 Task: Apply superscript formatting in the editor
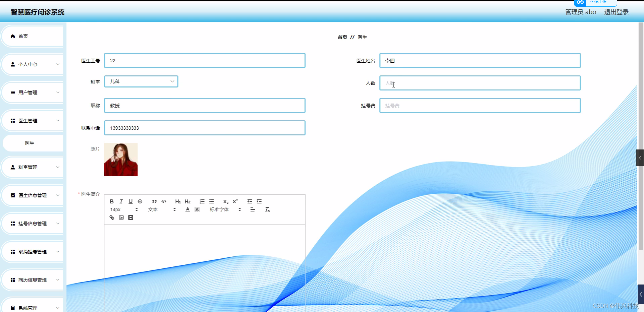tap(235, 201)
